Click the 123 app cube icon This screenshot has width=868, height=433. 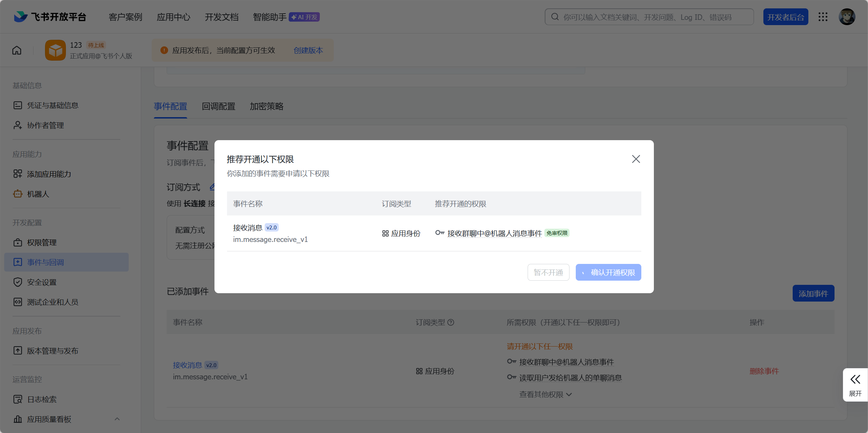coord(55,50)
